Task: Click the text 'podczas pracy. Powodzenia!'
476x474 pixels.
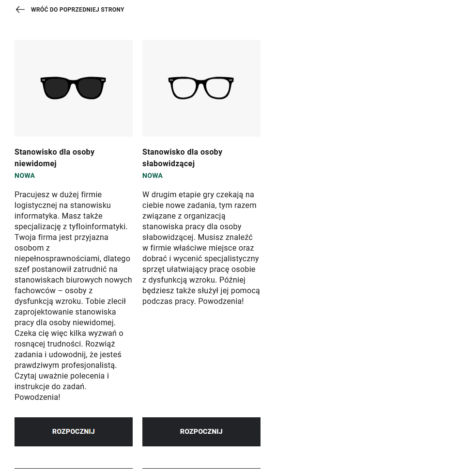Action: pyautogui.click(x=193, y=301)
